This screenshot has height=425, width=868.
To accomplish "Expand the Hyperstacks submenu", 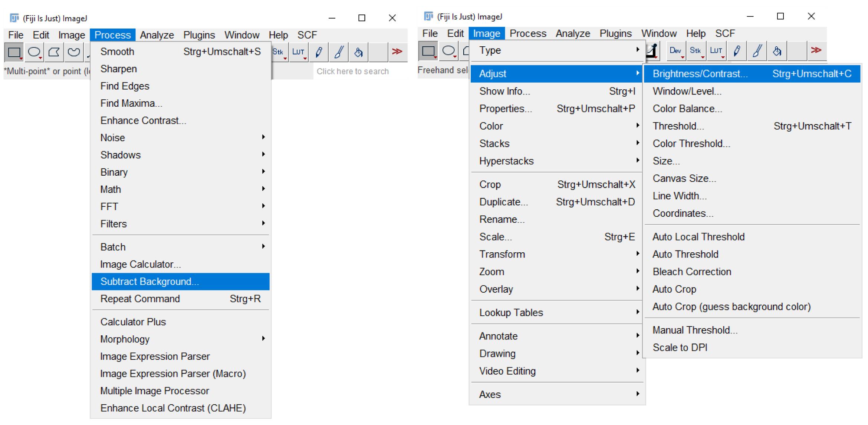I will coord(556,161).
